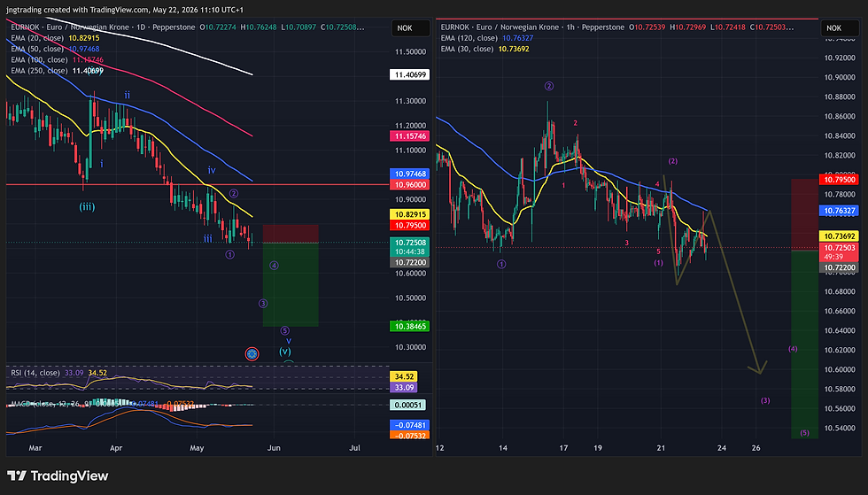Image resolution: width=868 pixels, height=495 pixels.
Task: Select the blue 'iv' wave label on daily chart
Action: (212, 171)
